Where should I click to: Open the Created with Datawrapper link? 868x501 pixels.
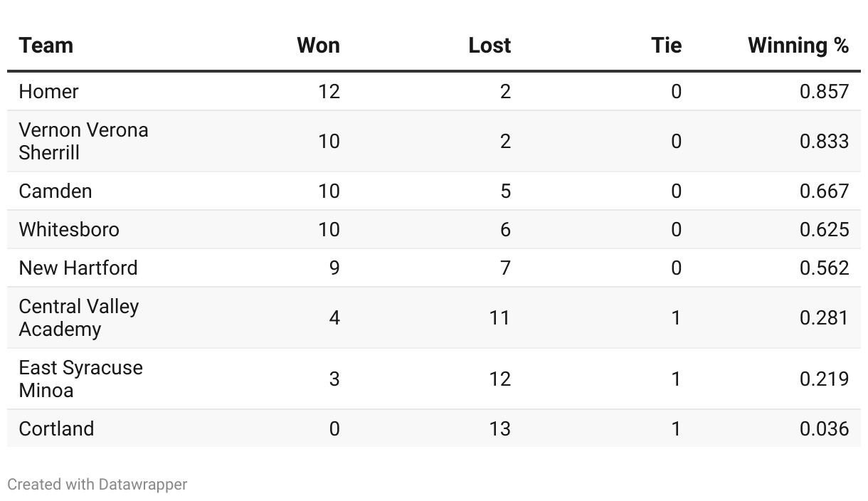pyautogui.click(x=97, y=485)
